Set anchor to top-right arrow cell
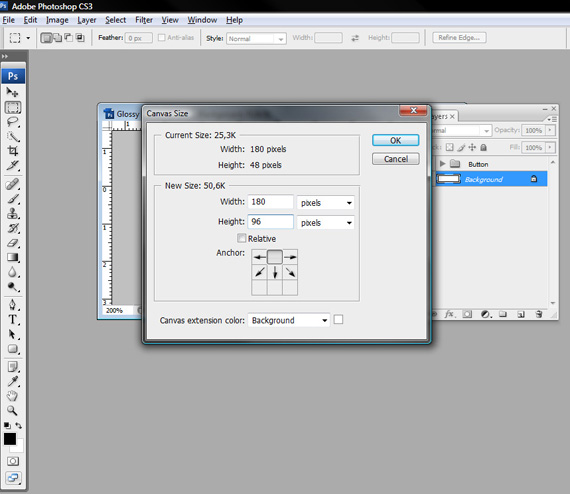The width and height of the screenshot is (570, 494). 290,257
